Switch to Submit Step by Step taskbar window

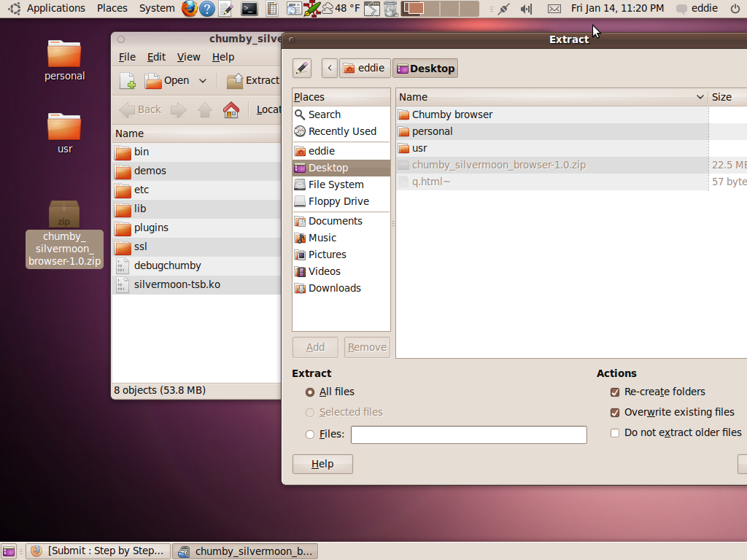click(x=98, y=551)
